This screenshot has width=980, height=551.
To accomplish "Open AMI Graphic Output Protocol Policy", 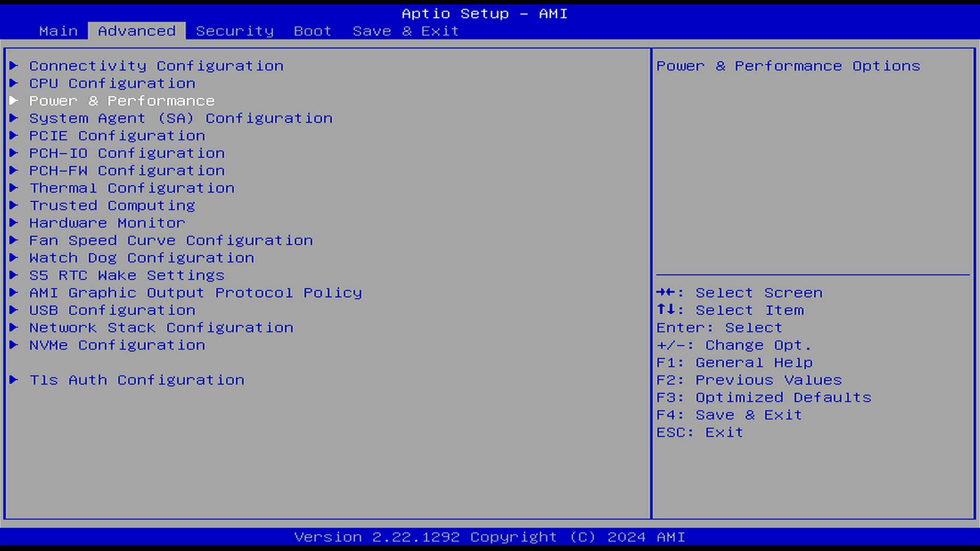I will point(195,293).
